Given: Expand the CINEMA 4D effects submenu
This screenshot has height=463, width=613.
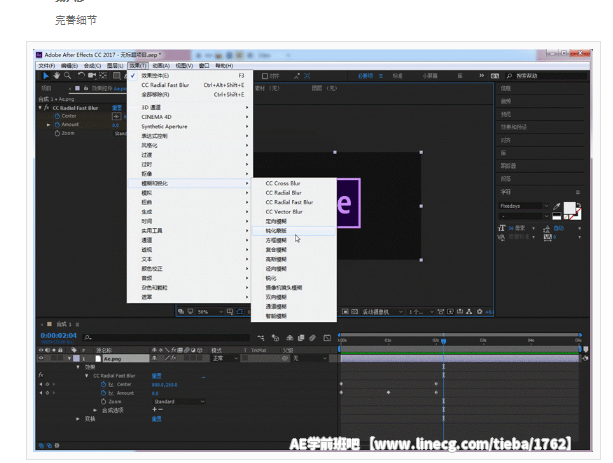Looking at the screenshot, I should (x=190, y=117).
